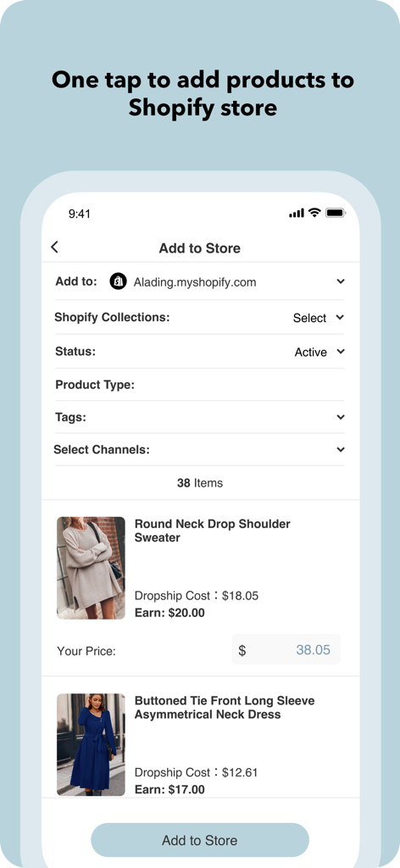Tap the cellular signal status icon
400x868 pixels.
[297, 213]
